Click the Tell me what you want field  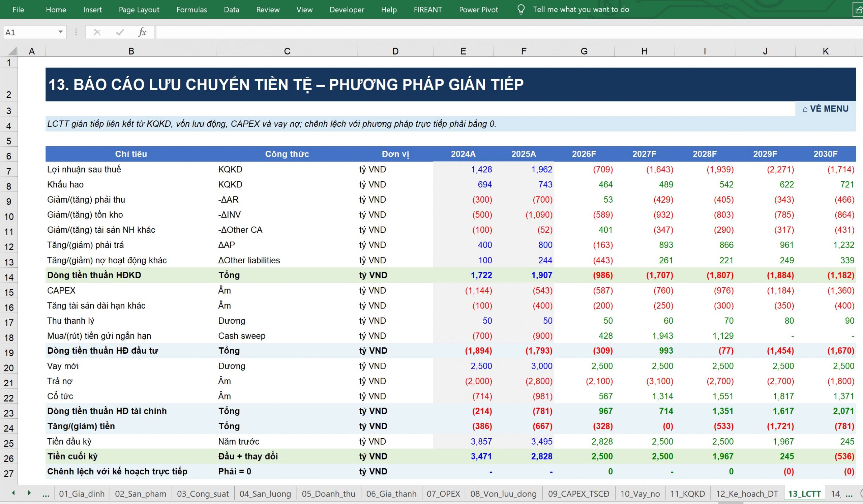click(581, 9)
